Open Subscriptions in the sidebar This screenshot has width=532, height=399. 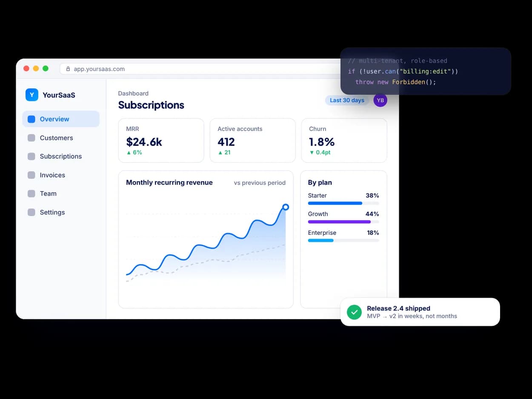(61, 157)
